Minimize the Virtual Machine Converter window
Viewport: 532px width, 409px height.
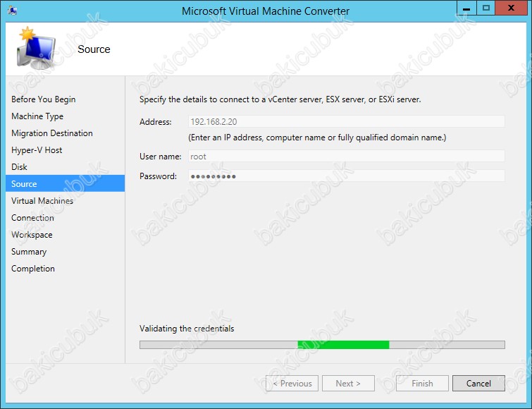coord(466,8)
